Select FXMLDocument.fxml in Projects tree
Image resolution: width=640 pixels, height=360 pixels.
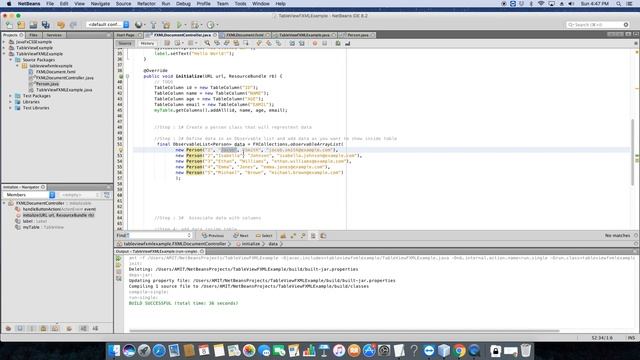(x=56, y=72)
